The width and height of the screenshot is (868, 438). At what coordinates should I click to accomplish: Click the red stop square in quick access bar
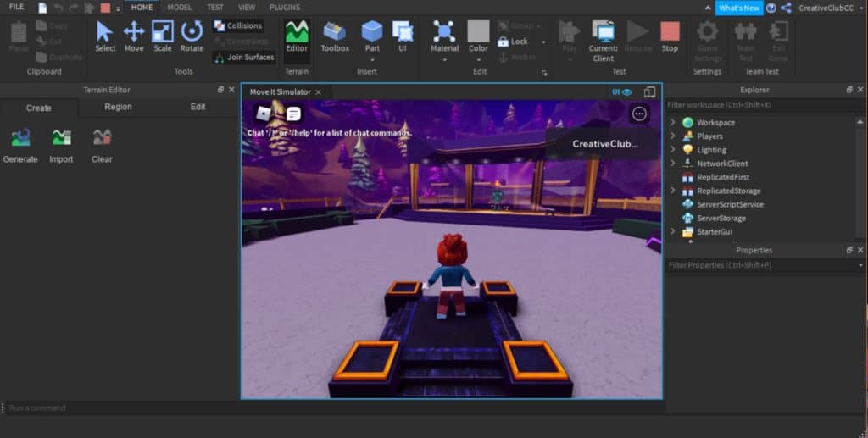click(105, 8)
